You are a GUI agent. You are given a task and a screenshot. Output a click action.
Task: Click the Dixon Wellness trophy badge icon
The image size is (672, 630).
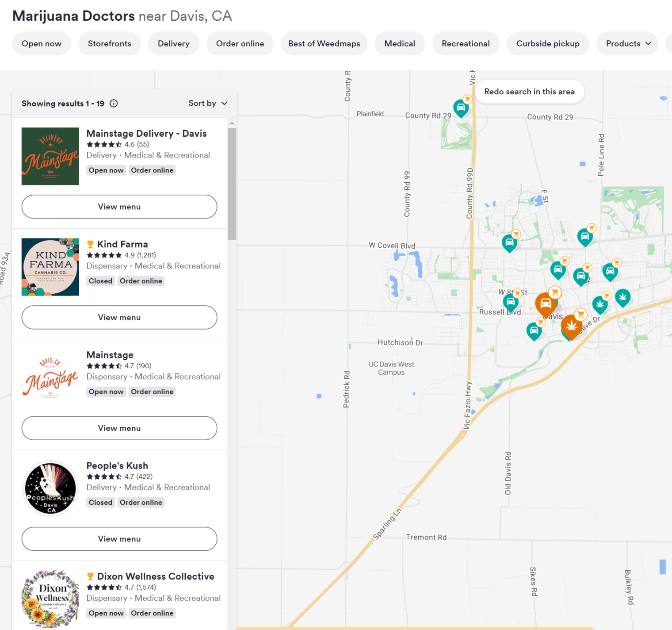[90, 576]
